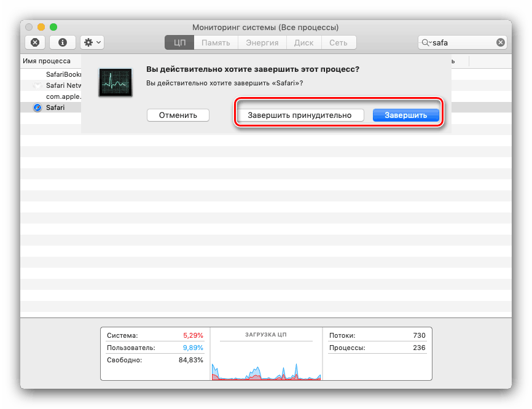Clear the search field with the x icon
This screenshot has height=409, width=532.
point(501,42)
